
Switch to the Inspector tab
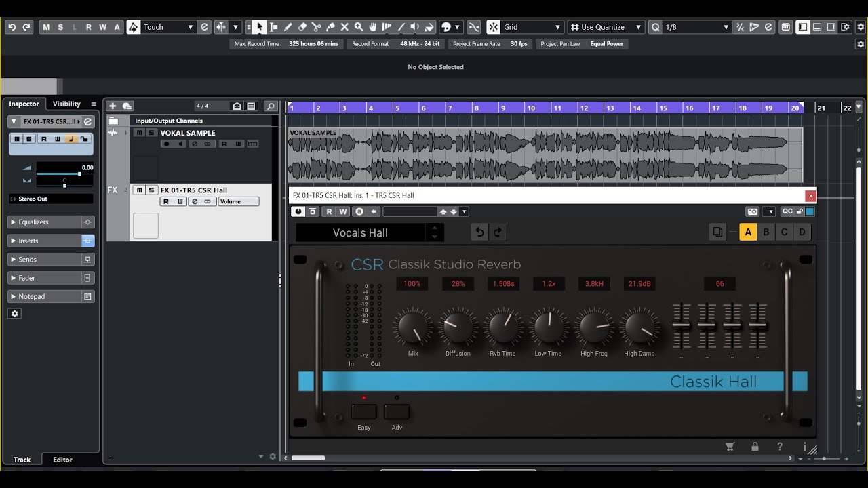point(24,104)
